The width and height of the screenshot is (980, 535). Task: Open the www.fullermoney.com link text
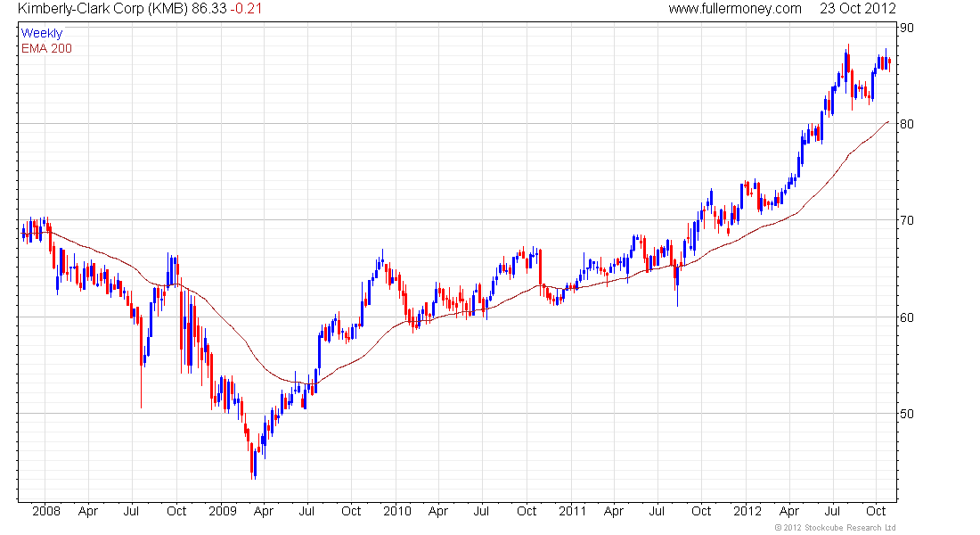tap(735, 9)
